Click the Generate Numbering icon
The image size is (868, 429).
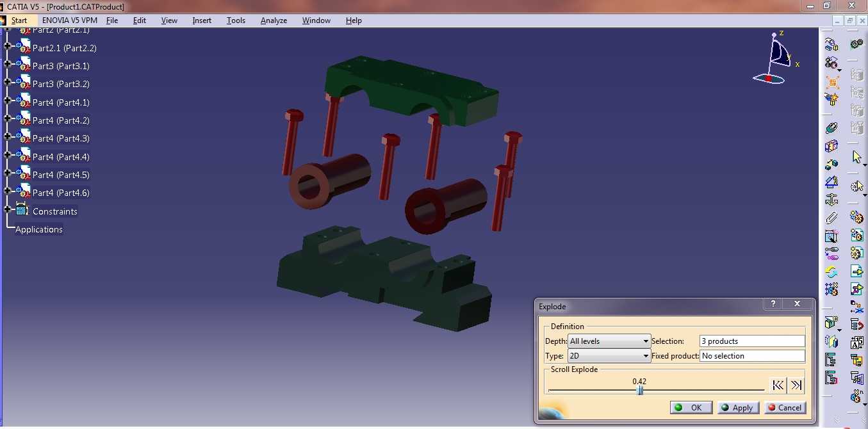tap(857, 343)
